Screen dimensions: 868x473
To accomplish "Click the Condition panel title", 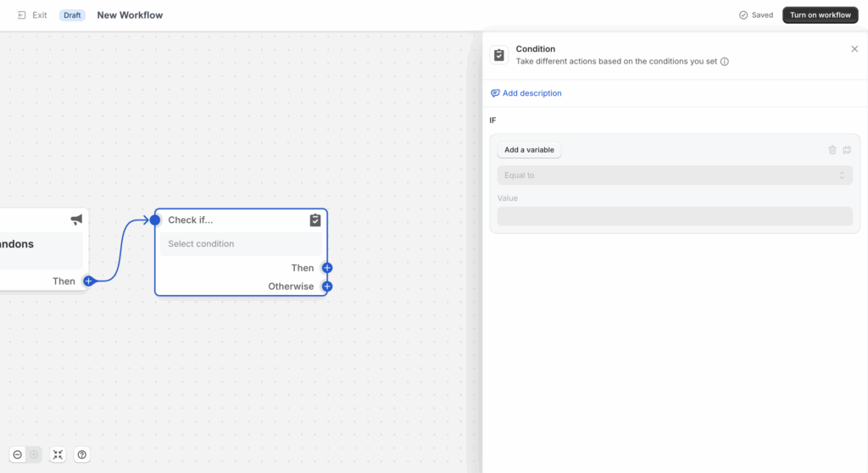I will point(536,48).
